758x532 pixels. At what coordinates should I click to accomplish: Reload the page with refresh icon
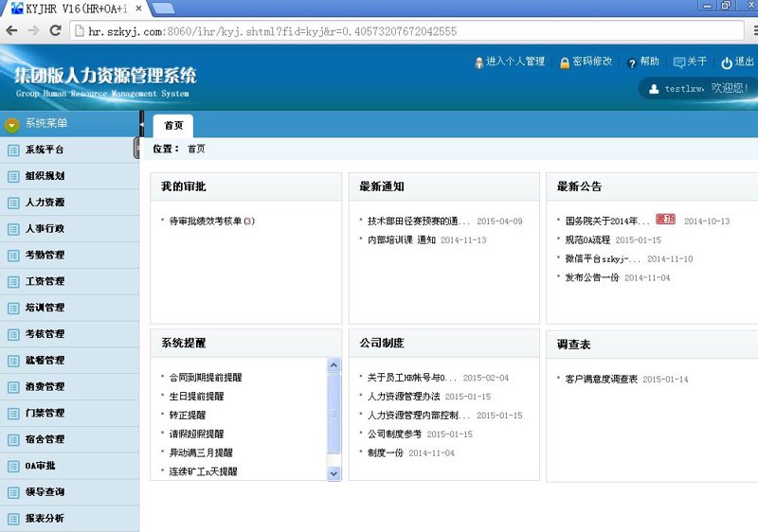(55, 31)
